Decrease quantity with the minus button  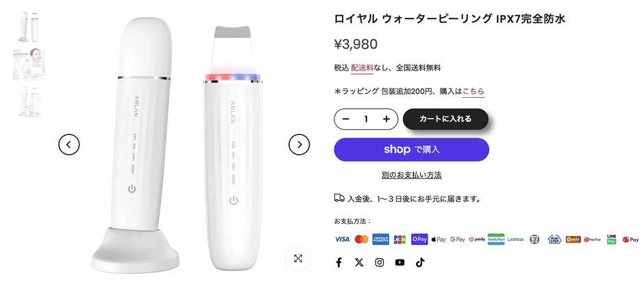pos(346,119)
